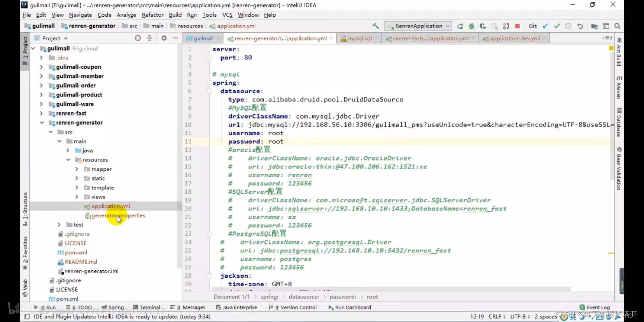Collapse all in Project panel
The image size is (644, 322).
(x=149, y=38)
